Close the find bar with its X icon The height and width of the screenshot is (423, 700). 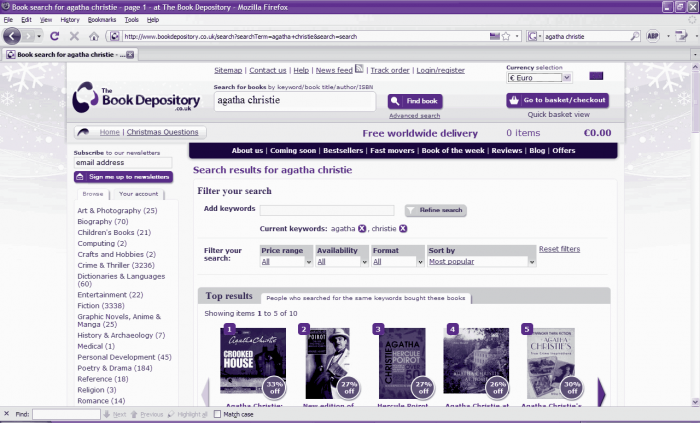click(6, 414)
